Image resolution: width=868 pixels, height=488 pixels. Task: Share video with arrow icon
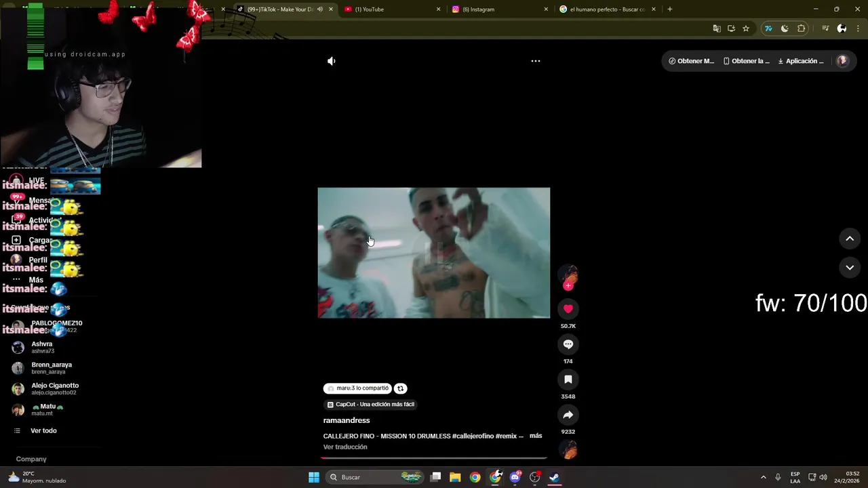tap(568, 415)
